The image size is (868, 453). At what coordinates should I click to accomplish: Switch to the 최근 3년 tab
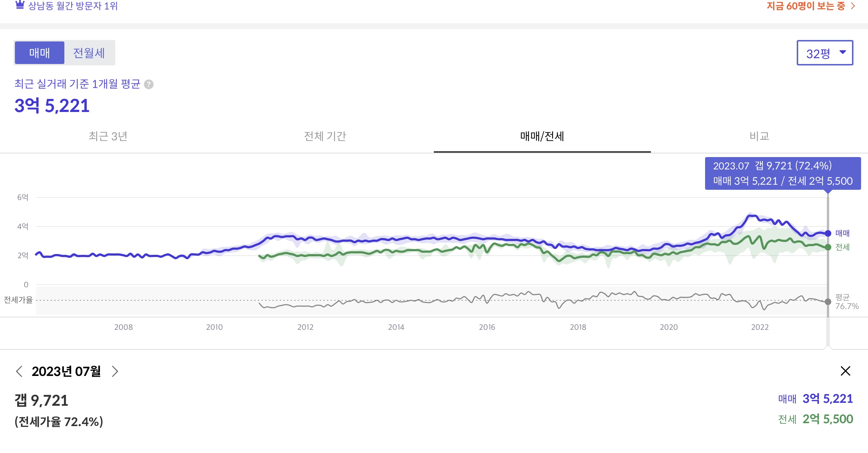[108, 136]
